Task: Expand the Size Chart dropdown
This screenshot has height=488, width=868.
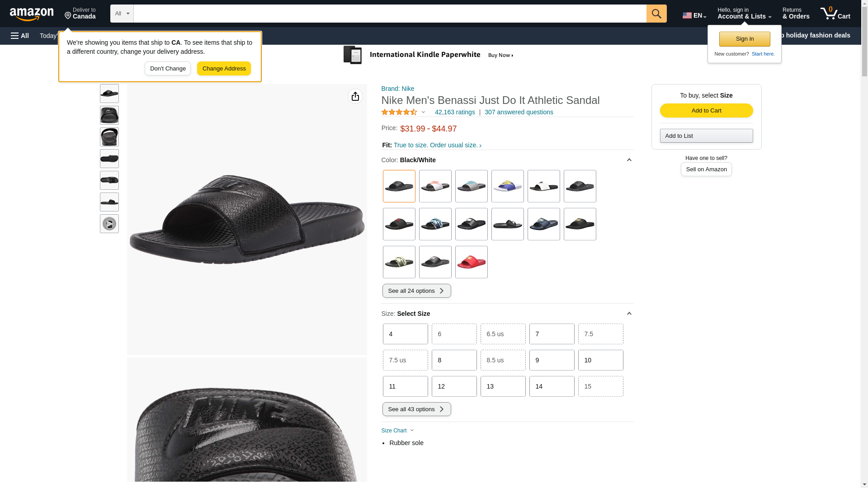Action: (398, 431)
